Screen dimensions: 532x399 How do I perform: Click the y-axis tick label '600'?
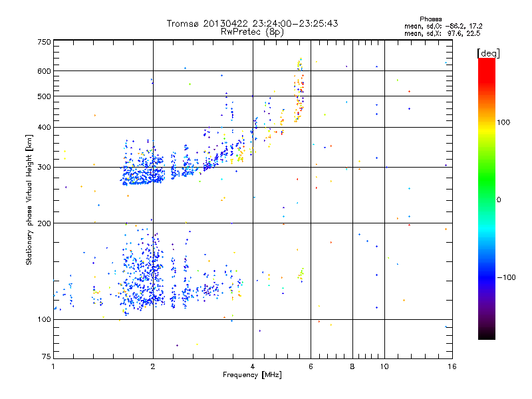point(44,71)
